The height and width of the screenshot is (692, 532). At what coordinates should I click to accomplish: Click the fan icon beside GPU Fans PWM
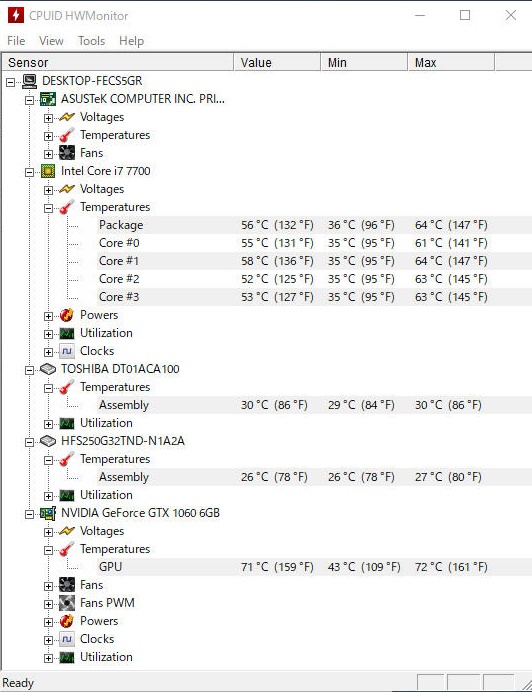[x=67, y=603]
